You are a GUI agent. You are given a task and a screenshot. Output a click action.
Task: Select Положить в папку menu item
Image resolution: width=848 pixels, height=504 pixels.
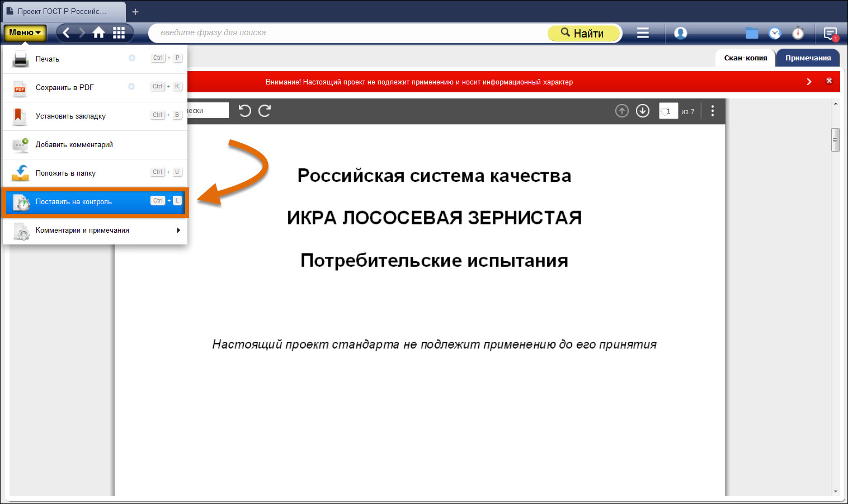tap(95, 173)
